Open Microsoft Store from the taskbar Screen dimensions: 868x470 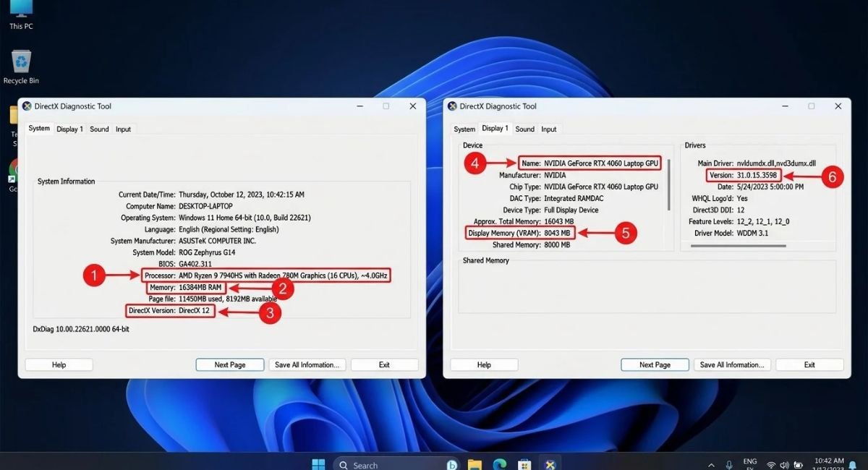[x=525, y=465]
